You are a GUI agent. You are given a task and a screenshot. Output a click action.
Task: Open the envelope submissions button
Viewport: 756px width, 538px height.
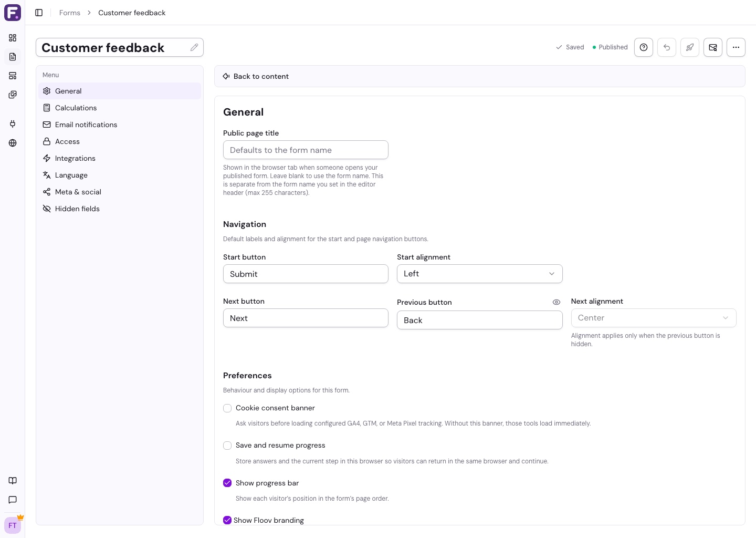[713, 47]
